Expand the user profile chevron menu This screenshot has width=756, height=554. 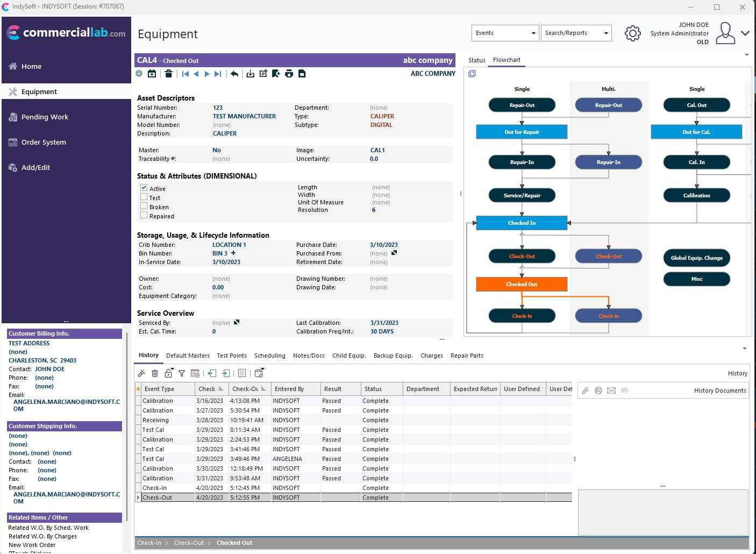[x=745, y=33]
